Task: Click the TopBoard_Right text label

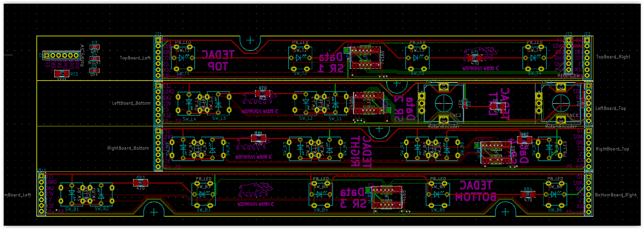Action: pos(613,57)
